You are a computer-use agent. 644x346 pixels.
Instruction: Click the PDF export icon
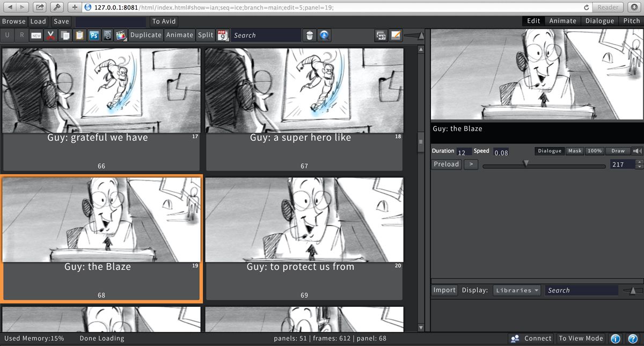223,35
